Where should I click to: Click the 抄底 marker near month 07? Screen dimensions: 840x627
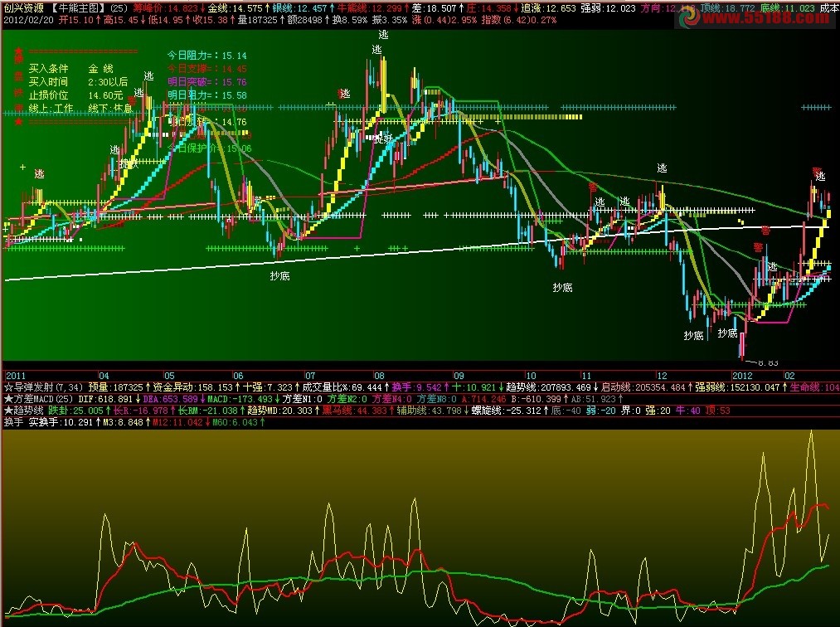click(x=279, y=276)
